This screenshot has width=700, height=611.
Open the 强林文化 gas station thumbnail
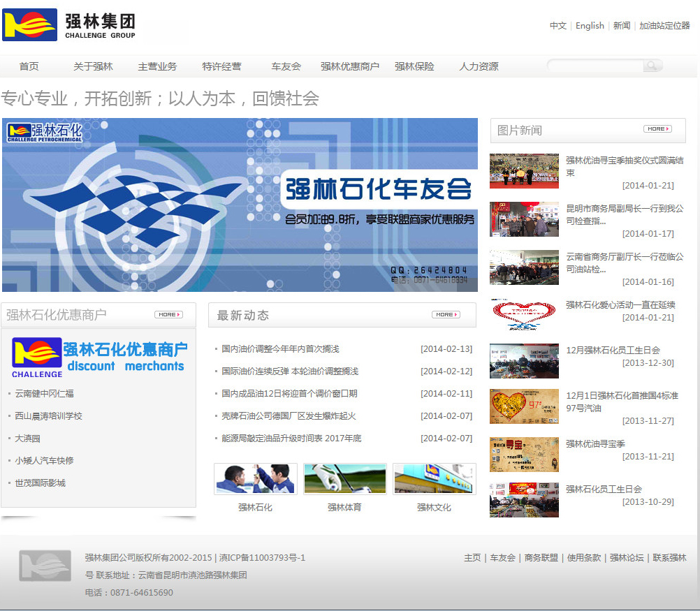coord(434,479)
